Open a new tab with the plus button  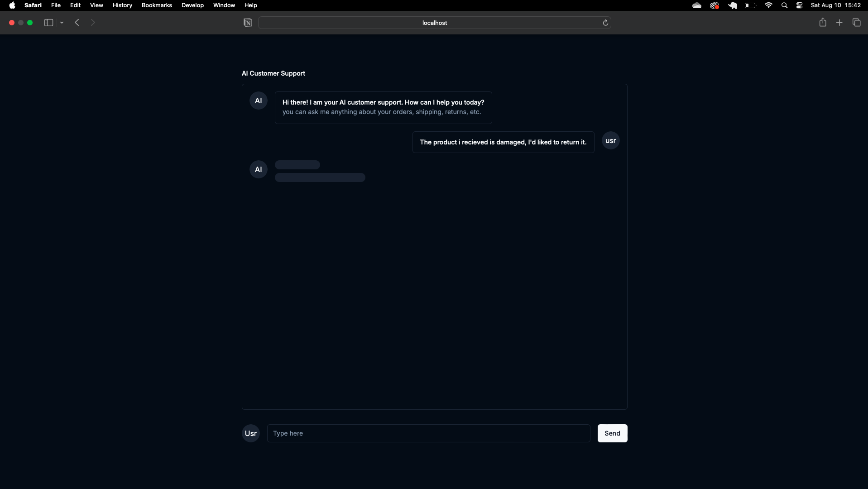pos(839,22)
